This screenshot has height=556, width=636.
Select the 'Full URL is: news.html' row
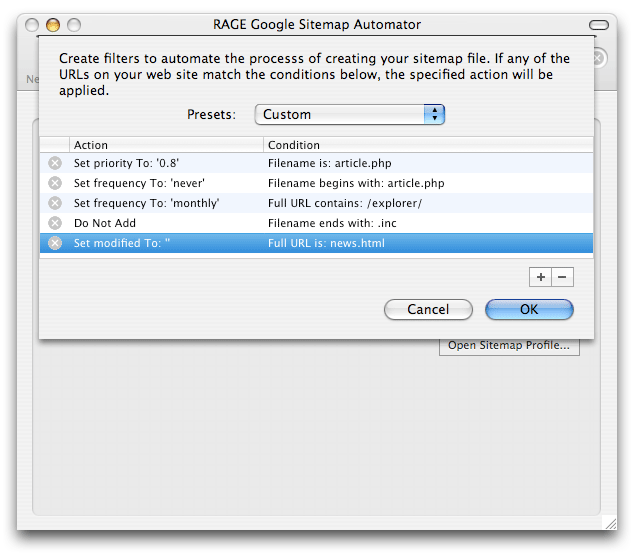point(316,243)
